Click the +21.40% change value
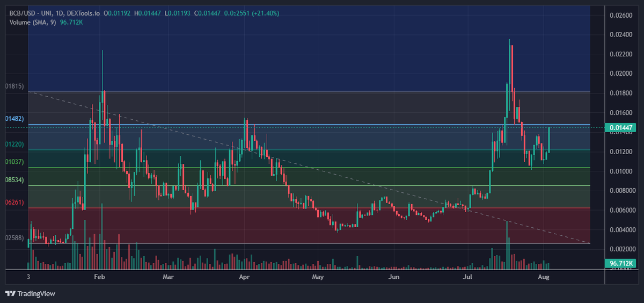The height and width of the screenshot is (303, 644). (x=266, y=13)
